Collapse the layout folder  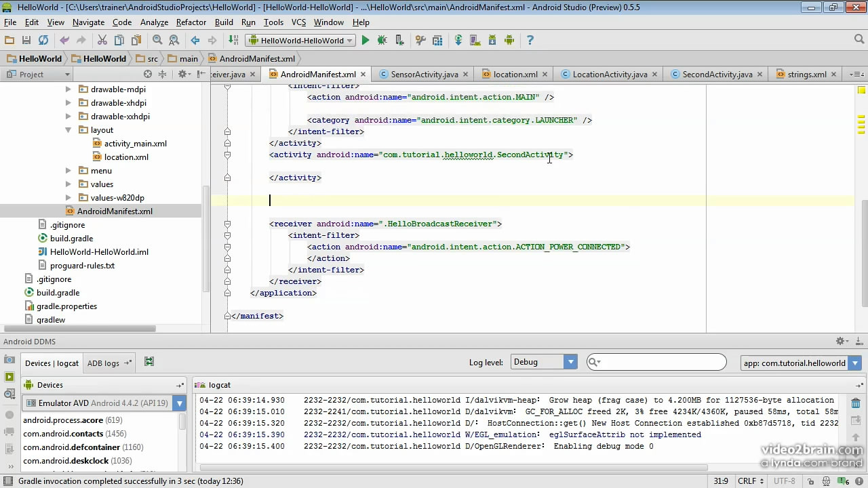pos(68,129)
